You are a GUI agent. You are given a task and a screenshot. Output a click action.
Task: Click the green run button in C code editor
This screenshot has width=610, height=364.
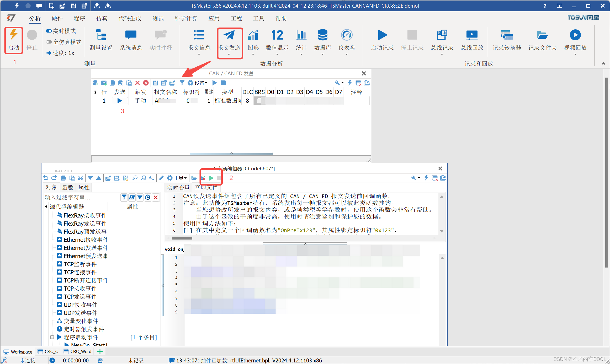click(211, 178)
